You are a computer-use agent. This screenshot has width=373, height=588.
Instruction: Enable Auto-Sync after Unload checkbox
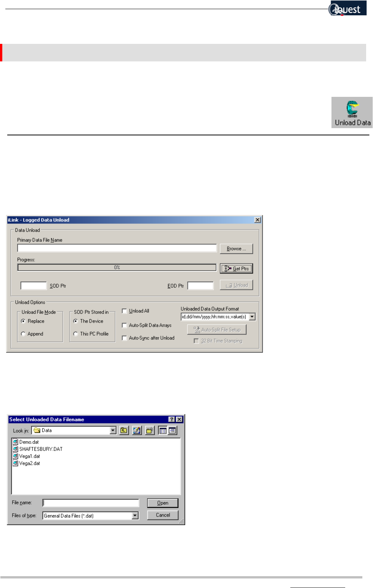(x=124, y=338)
